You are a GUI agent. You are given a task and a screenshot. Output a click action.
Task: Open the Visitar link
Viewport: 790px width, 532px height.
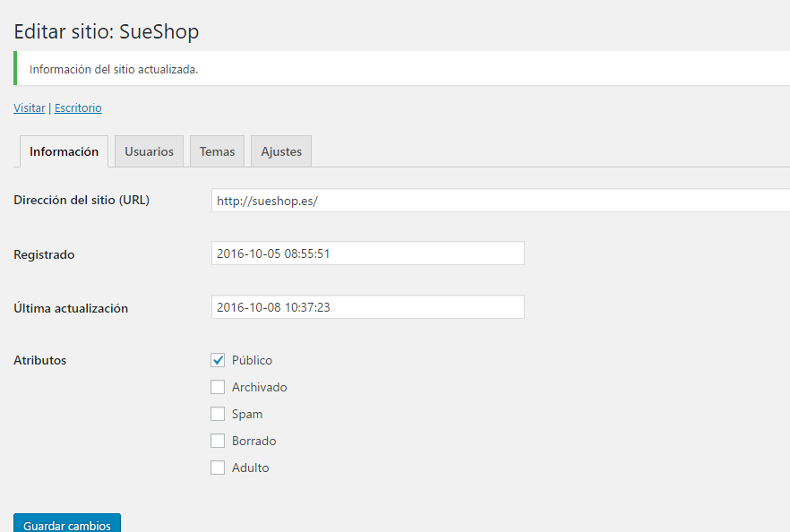point(30,107)
